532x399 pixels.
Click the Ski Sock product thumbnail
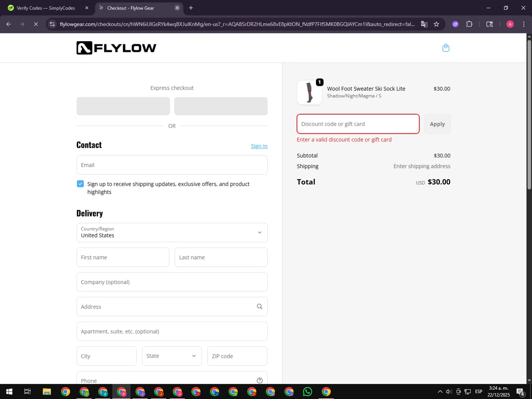point(309,92)
